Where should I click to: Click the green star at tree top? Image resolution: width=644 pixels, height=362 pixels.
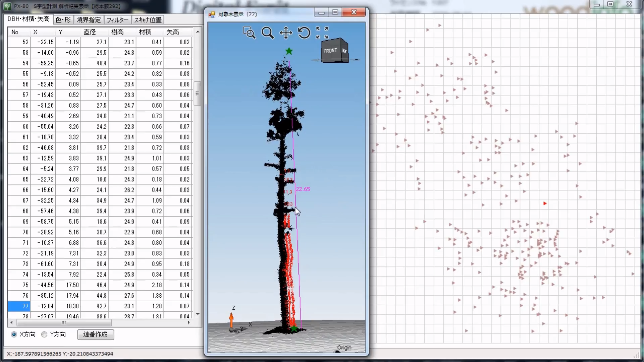(289, 51)
